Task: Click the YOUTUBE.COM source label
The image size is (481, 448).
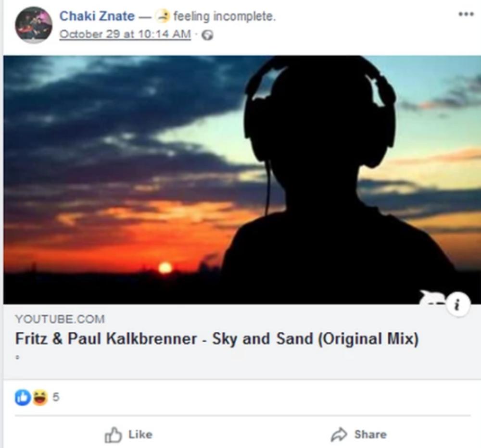Action: tap(60, 319)
